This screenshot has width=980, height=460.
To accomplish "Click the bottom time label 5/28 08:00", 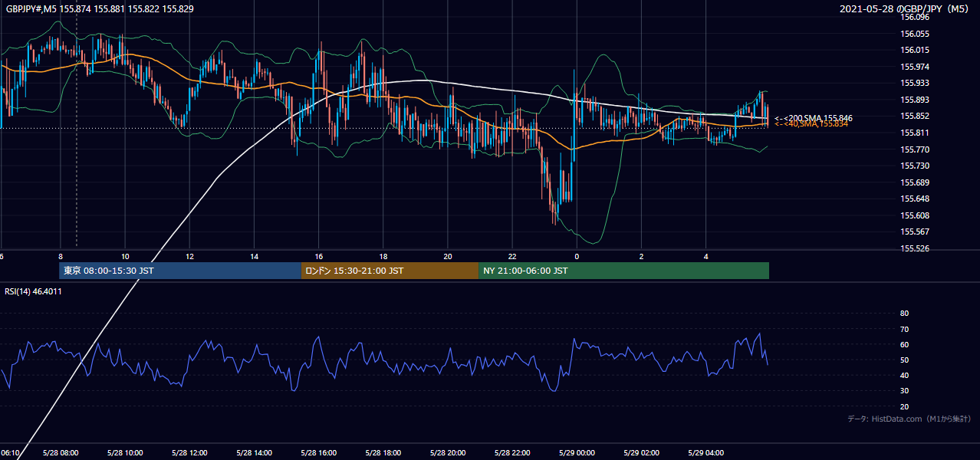I will click(x=60, y=453).
